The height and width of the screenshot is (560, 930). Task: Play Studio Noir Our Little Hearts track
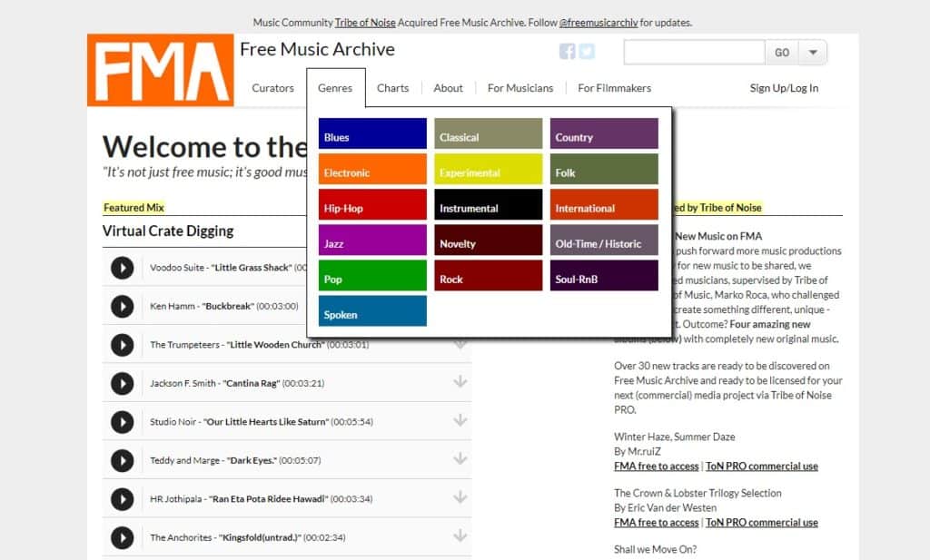(123, 422)
